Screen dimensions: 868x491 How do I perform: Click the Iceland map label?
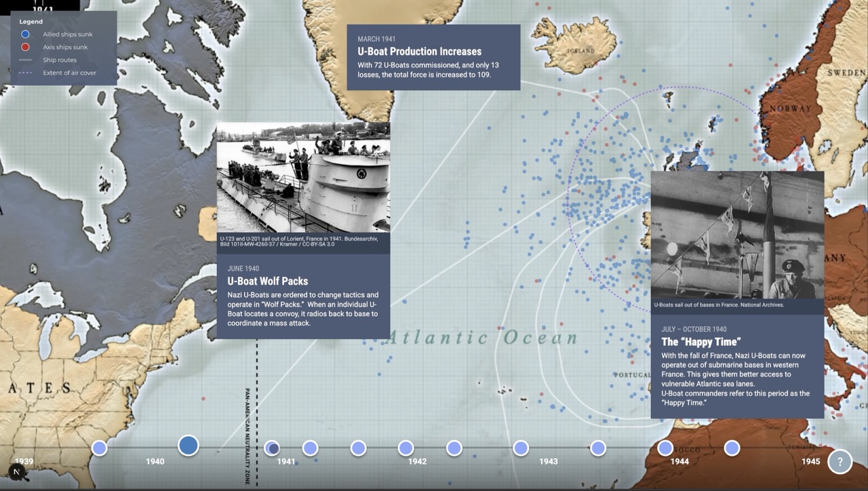tap(581, 51)
